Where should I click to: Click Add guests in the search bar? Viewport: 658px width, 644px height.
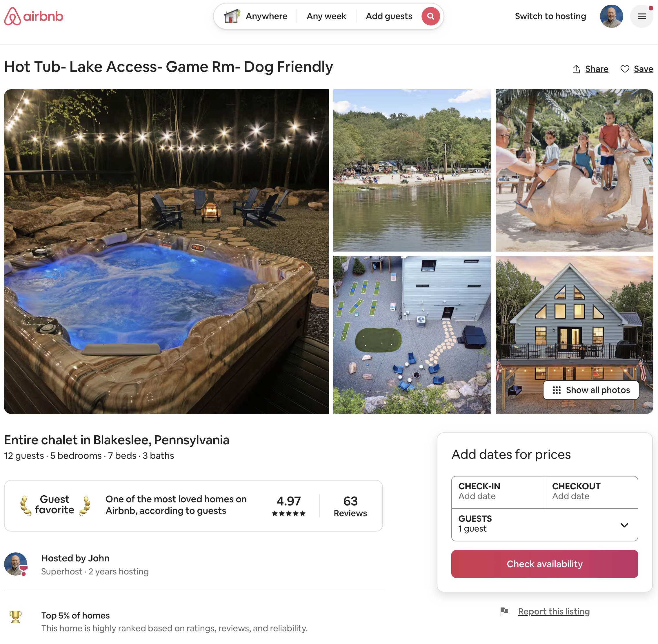pyautogui.click(x=389, y=16)
